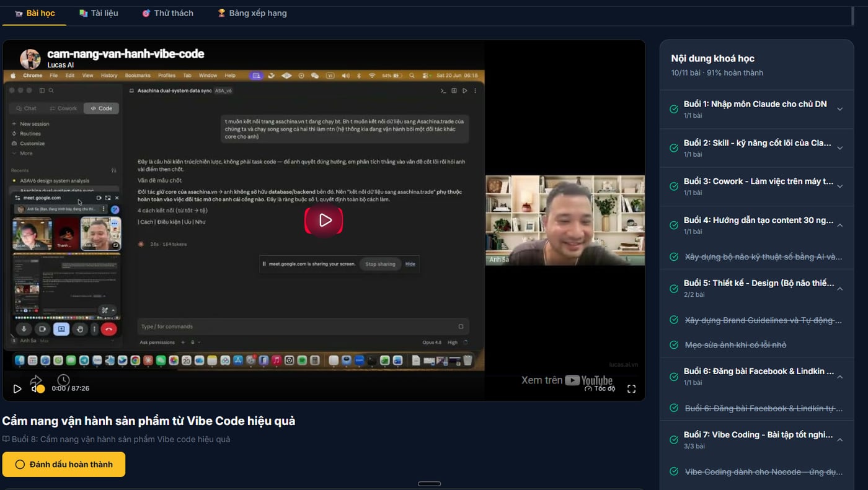Enter fullscreen with the video's corner icon
The width and height of the screenshot is (868, 490).
(x=632, y=389)
